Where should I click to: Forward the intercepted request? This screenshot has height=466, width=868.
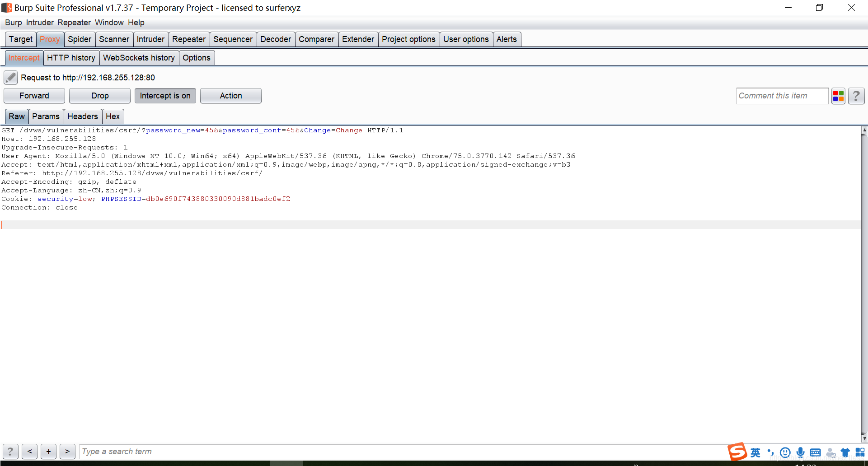[x=34, y=96]
